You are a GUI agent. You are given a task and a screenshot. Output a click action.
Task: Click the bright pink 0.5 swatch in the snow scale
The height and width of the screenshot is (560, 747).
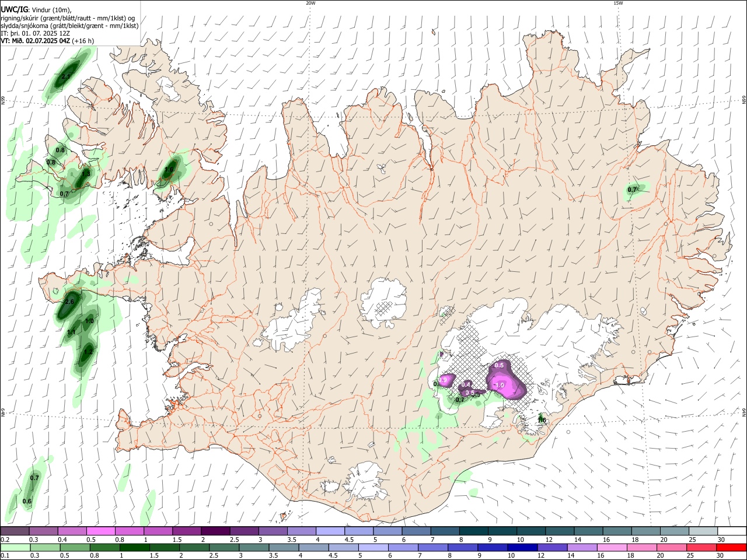coord(101,531)
